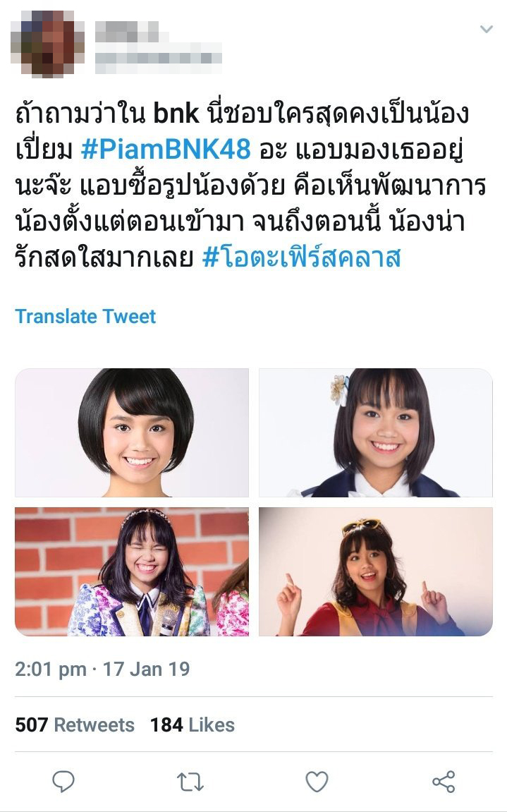The width and height of the screenshot is (507, 812).
Task: Open the author's blurred profile avatar
Action: (x=48, y=44)
